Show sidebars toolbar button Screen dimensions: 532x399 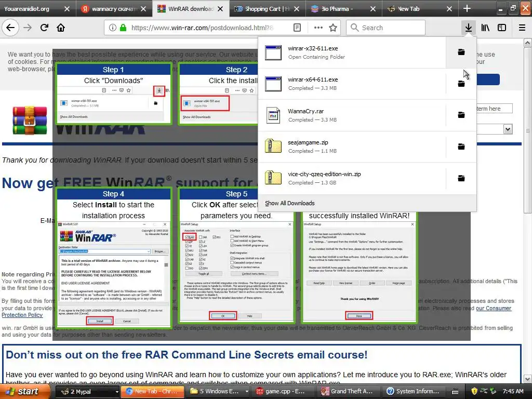502,28
